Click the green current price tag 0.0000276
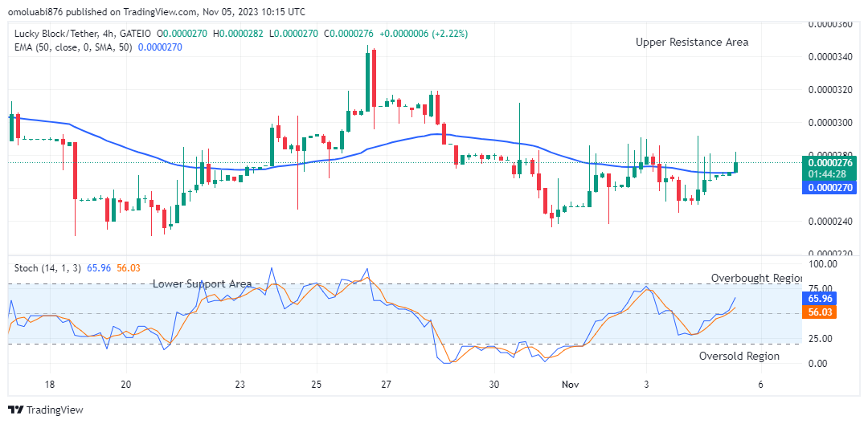This screenshot has height=424, width=868. click(x=829, y=163)
